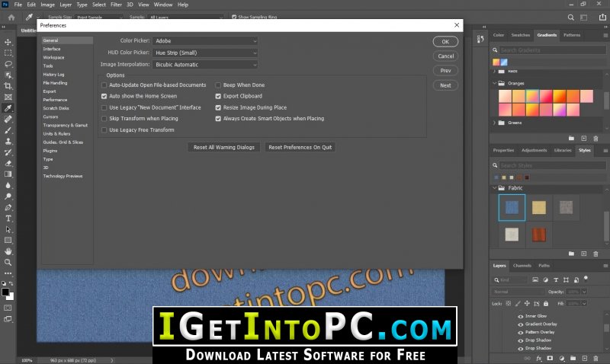
Task: Open the Image Interpolation dropdown
Action: point(205,65)
